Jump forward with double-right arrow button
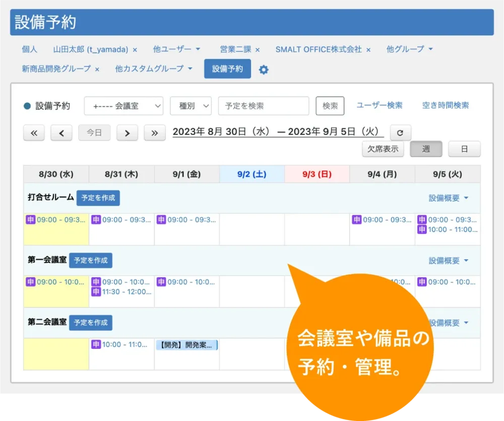Screen dimensions: 504x421 tap(155, 133)
